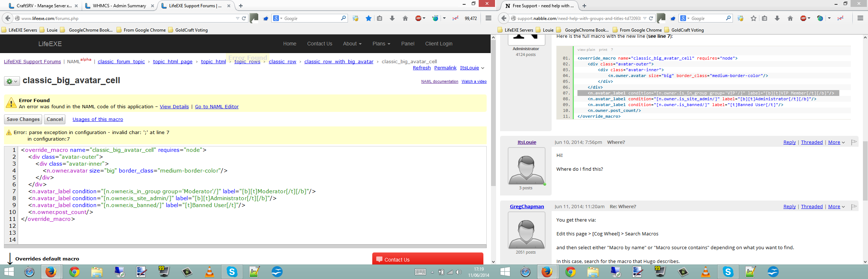Viewport: 868px width, 279px height.
Task: Open More dropdown on GregChapman's post
Action: [836, 206]
